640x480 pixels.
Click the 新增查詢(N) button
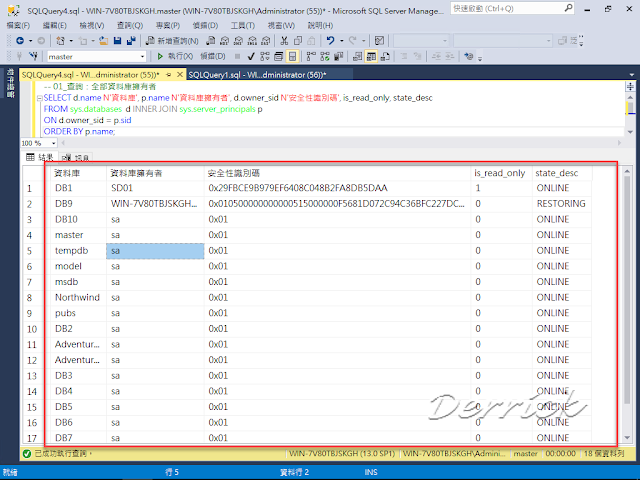coord(172,40)
